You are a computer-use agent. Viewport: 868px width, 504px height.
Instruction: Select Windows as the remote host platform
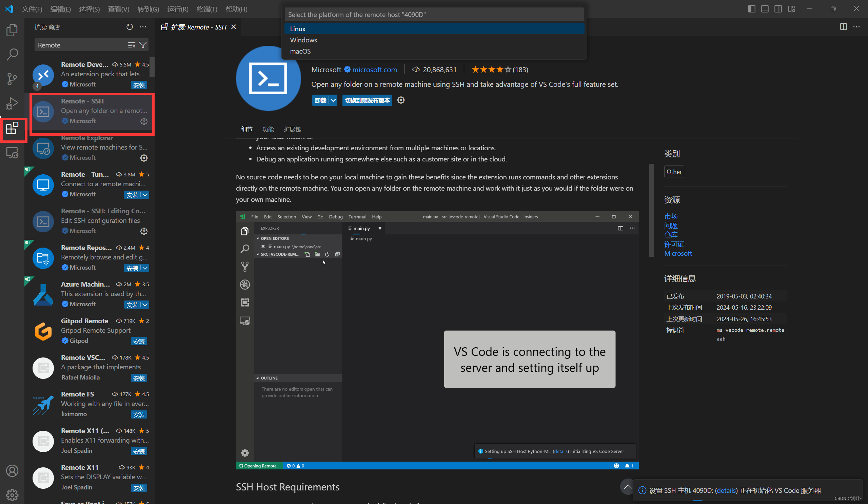point(303,40)
